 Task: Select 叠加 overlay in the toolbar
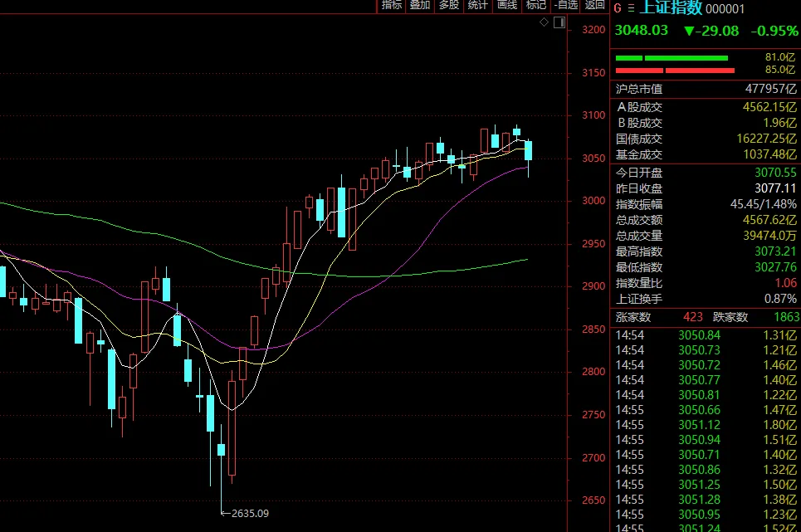pos(420,5)
